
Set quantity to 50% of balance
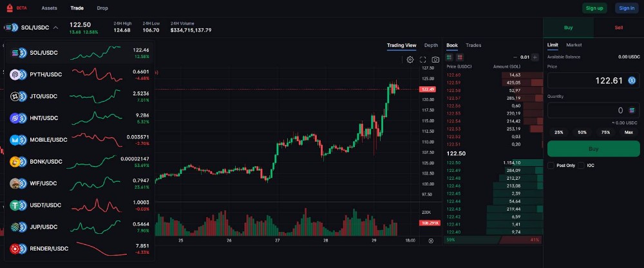(582, 132)
